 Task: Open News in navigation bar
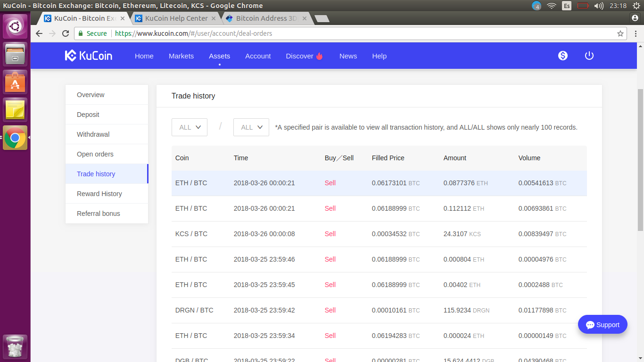click(x=348, y=56)
